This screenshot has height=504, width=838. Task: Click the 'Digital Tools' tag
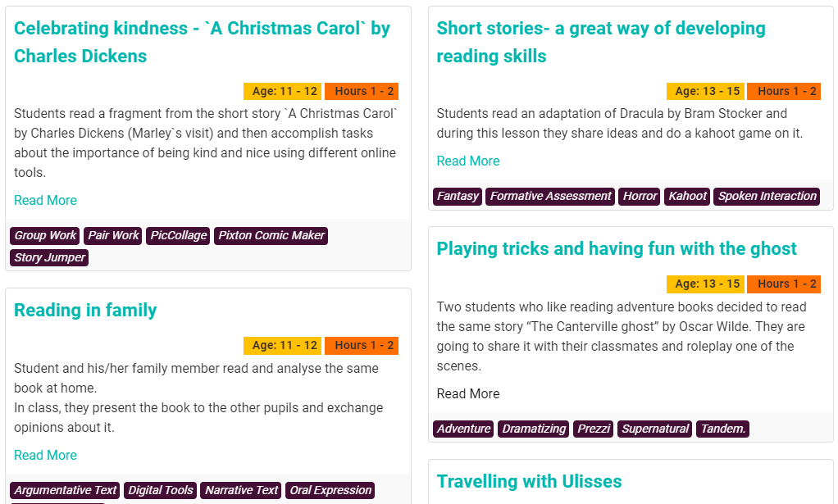pos(161,490)
